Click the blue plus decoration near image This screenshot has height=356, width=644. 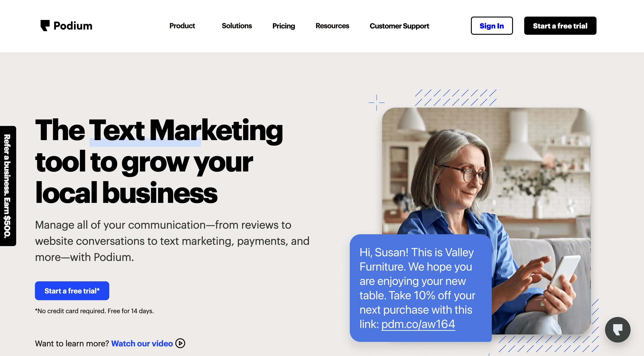(x=376, y=102)
